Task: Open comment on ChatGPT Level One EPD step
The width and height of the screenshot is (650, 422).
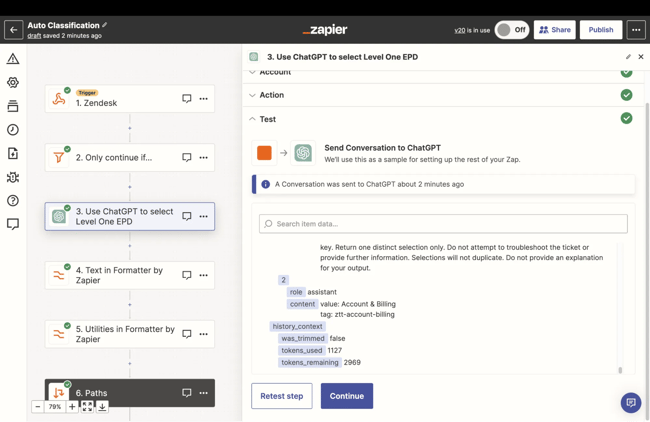Action: [187, 216]
